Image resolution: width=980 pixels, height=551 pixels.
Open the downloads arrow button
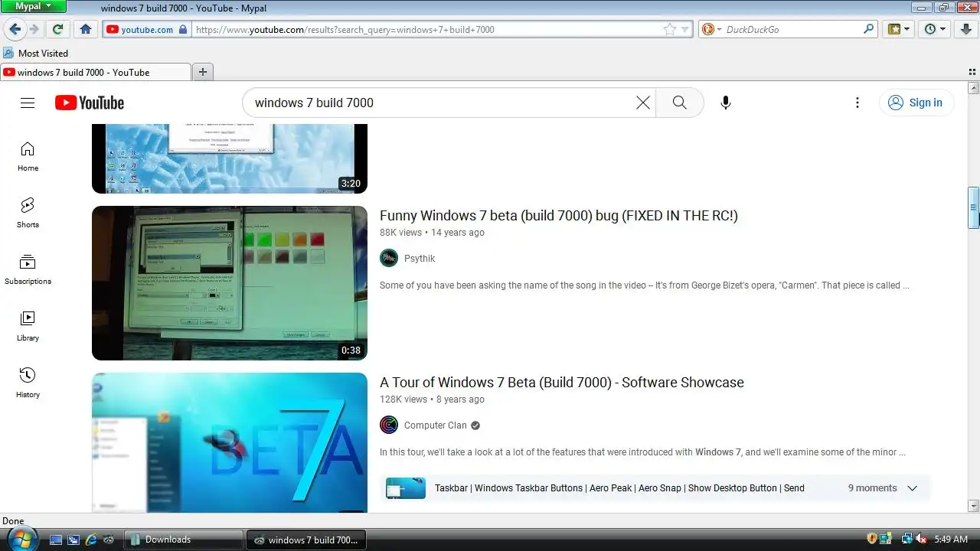tap(965, 29)
